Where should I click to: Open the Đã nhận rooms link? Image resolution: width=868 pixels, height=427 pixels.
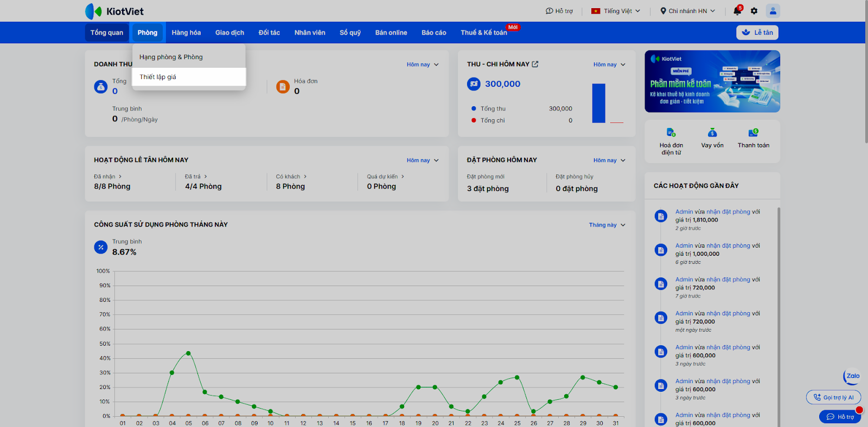pyautogui.click(x=108, y=177)
